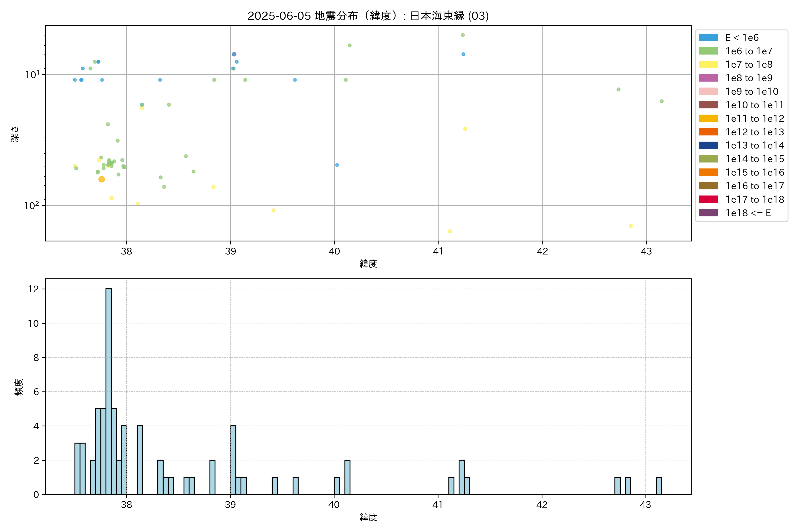Click the 頻度 y-axis label
Image resolution: width=798 pixels, height=532 pixels.
(x=19, y=387)
